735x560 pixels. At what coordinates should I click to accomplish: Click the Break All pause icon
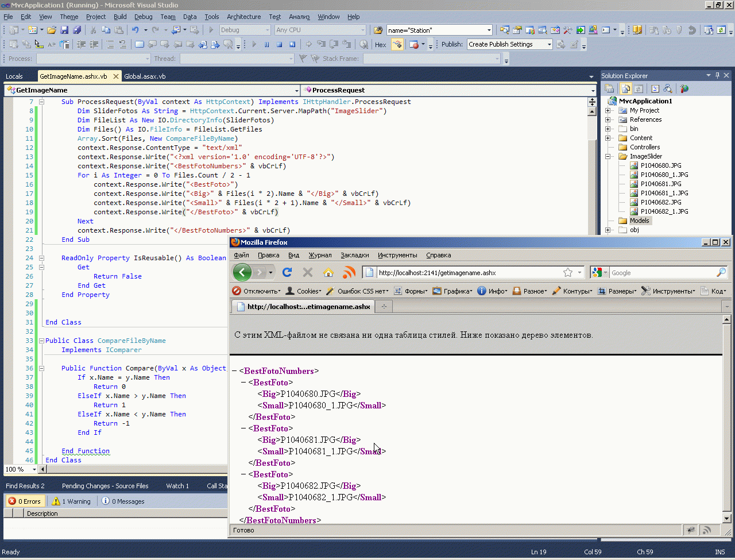point(266,44)
